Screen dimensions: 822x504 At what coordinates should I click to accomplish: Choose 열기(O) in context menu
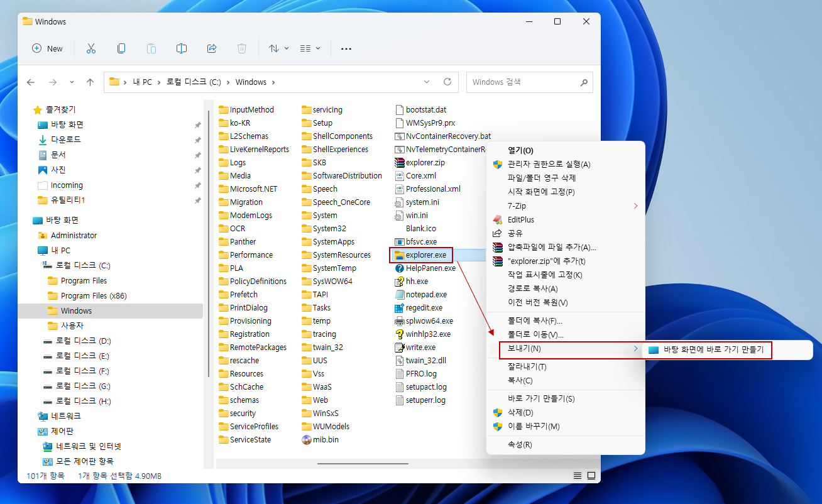pyautogui.click(x=566, y=151)
